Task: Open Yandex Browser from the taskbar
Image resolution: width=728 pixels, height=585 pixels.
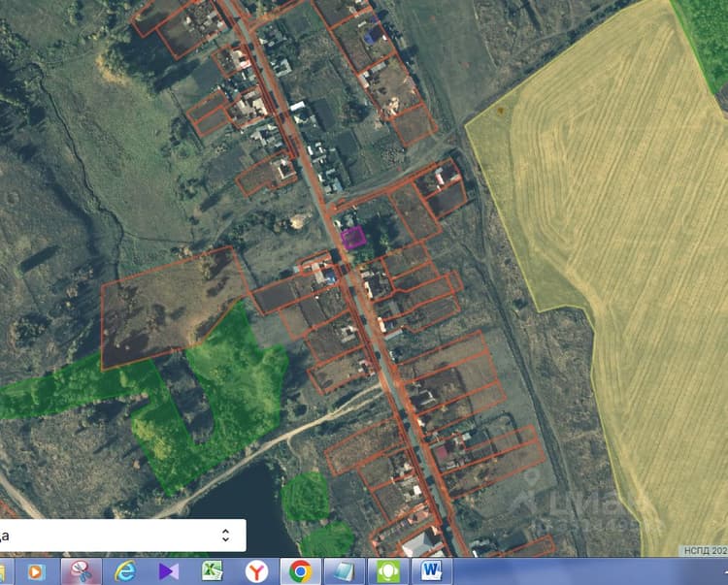Action: click(256, 571)
